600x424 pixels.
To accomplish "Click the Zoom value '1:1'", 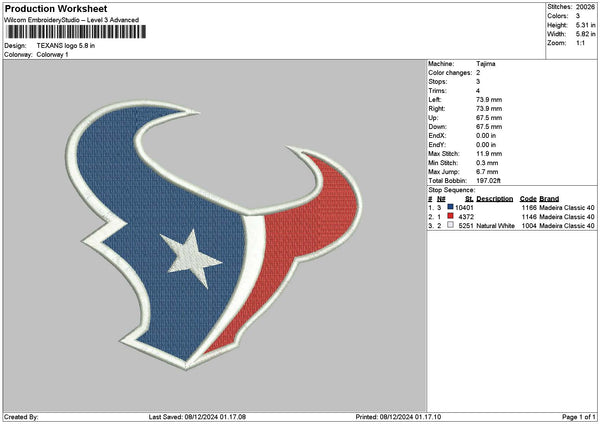I will click(x=580, y=43).
